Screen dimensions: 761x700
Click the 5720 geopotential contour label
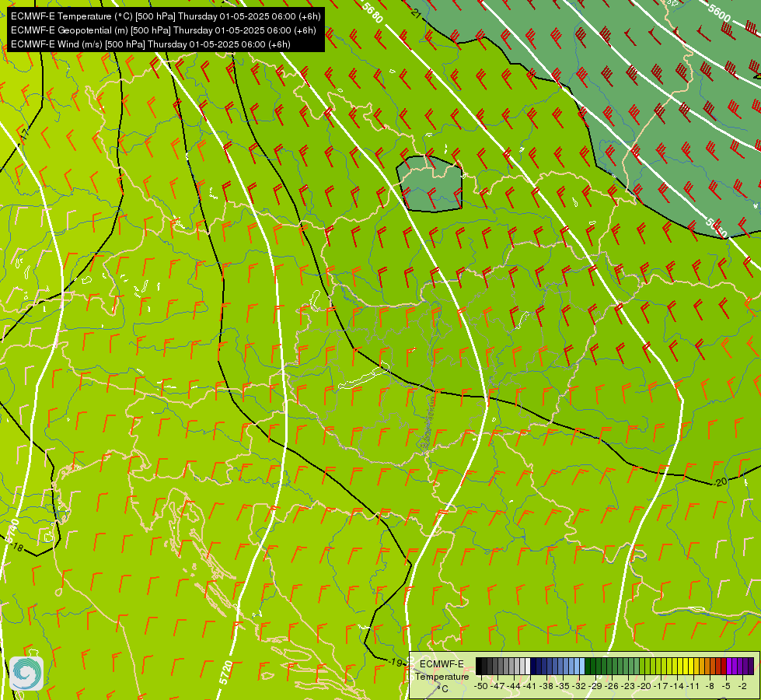click(x=225, y=673)
